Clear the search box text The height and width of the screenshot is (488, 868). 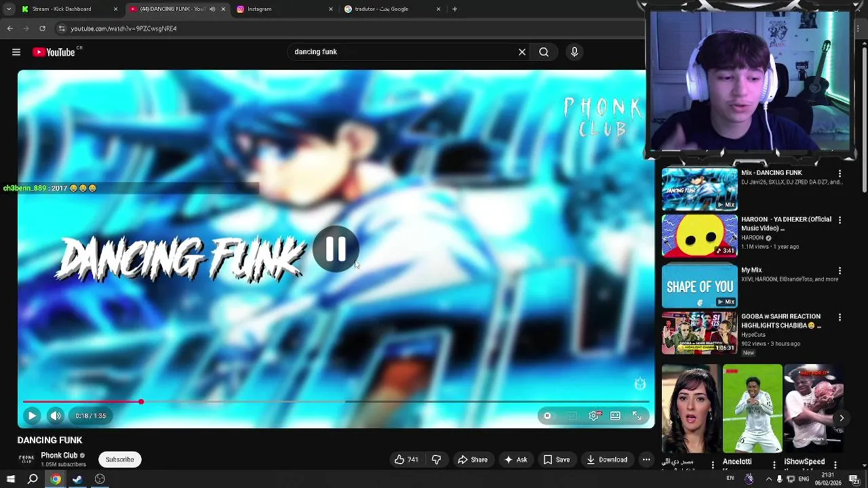pyautogui.click(x=522, y=52)
